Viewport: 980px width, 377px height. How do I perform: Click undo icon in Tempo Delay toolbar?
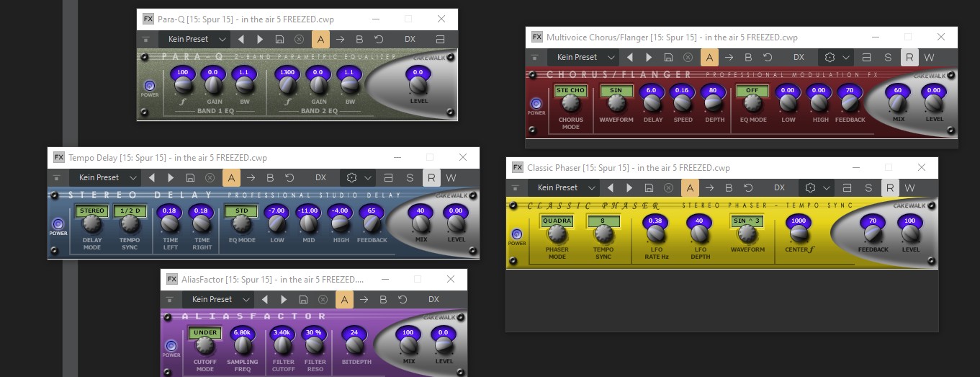289,177
